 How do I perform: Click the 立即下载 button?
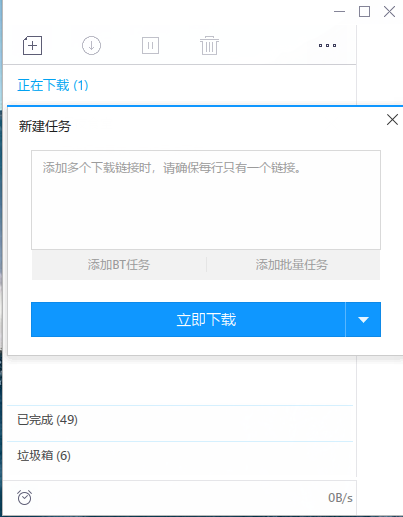188,319
